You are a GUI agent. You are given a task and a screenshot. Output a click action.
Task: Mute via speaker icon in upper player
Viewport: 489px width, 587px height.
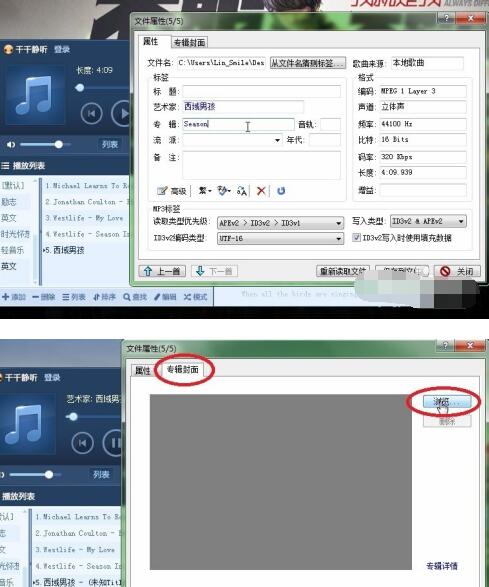pyautogui.click(x=10, y=145)
